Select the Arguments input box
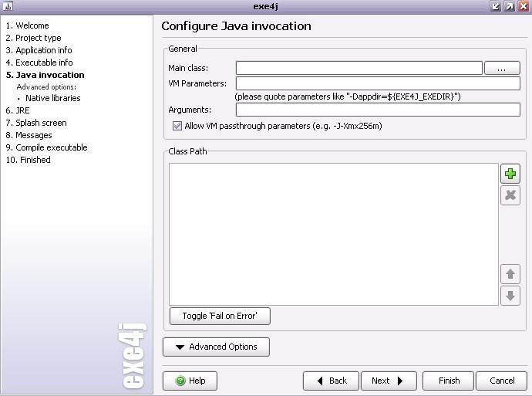The height and width of the screenshot is (396, 532). (x=378, y=110)
